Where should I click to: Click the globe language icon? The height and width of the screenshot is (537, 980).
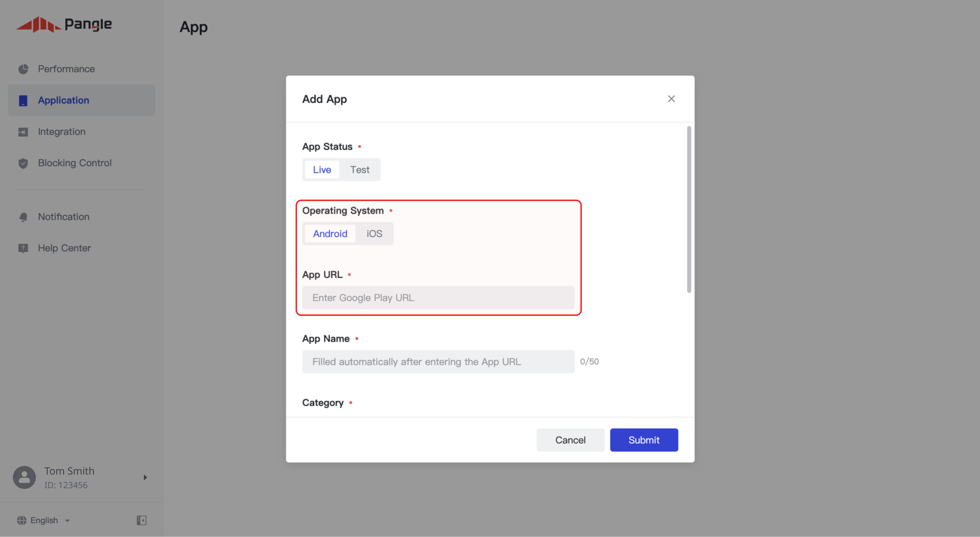[22, 520]
